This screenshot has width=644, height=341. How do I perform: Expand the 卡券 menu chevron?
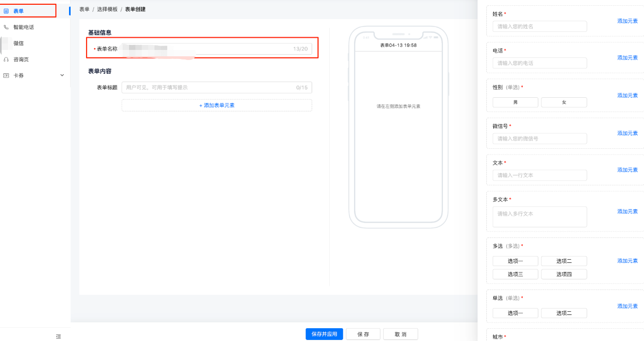coord(62,75)
